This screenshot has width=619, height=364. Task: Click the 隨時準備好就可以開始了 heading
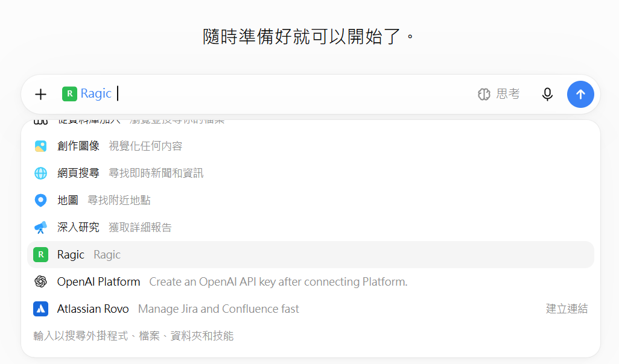(308, 36)
